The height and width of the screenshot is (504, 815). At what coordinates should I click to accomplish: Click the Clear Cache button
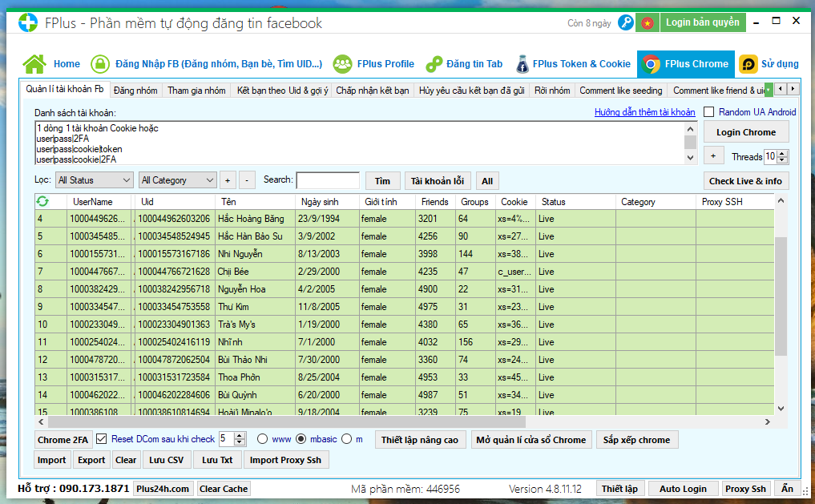(x=224, y=489)
